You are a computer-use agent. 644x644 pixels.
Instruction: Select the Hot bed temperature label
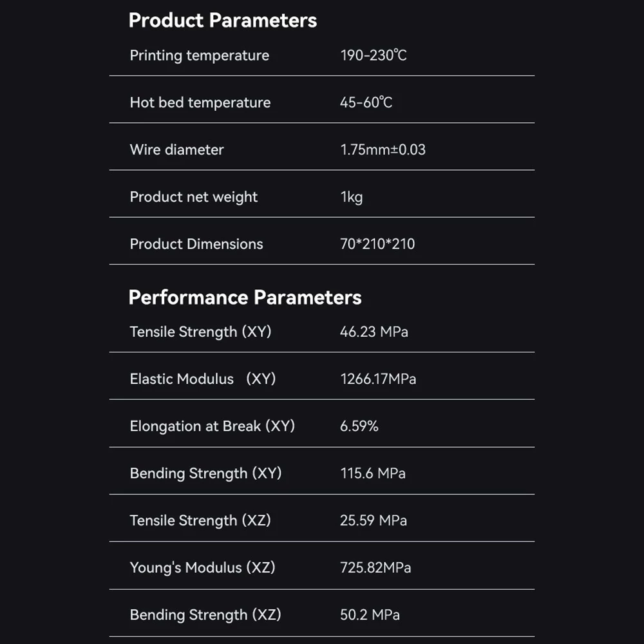pyautogui.click(x=200, y=102)
